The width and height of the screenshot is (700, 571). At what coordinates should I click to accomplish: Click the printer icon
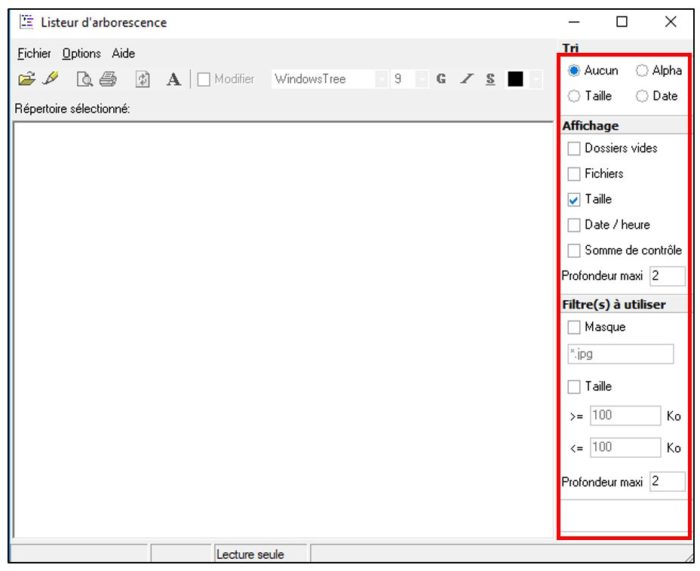[x=108, y=79]
